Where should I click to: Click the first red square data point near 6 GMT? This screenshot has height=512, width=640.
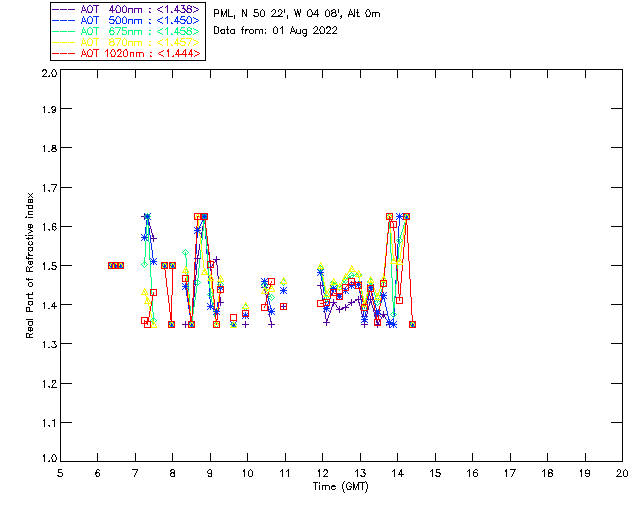111,265
